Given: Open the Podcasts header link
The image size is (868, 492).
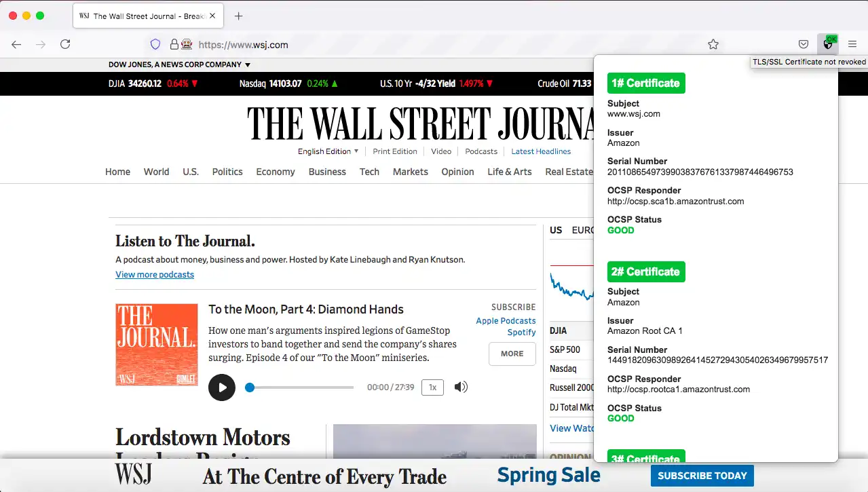Looking at the screenshot, I should tap(481, 151).
